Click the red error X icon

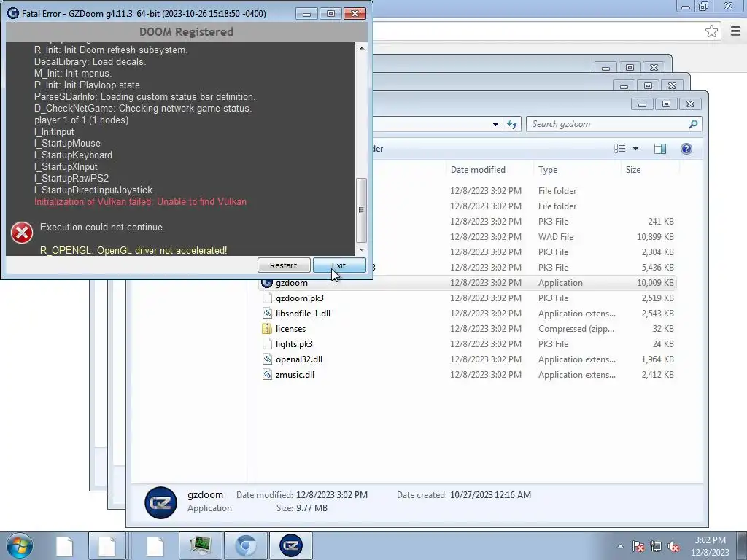(22, 233)
